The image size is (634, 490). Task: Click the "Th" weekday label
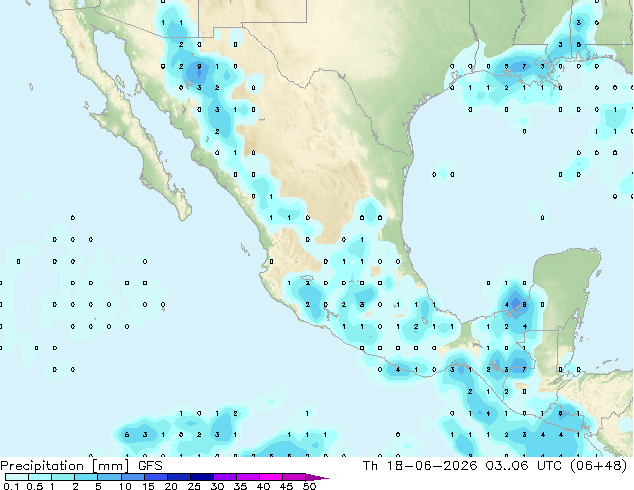click(370, 466)
